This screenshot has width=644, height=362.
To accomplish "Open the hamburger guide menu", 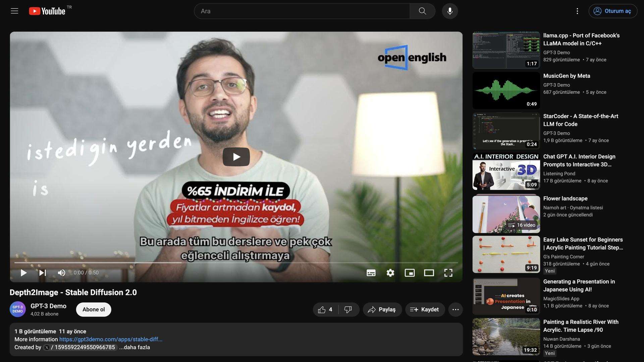I will [x=14, y=11].
